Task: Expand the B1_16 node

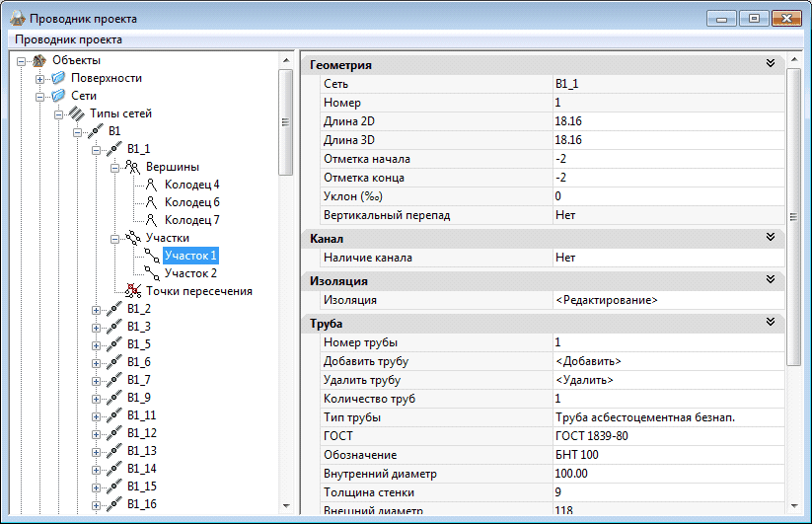Action: click(96, 505)
